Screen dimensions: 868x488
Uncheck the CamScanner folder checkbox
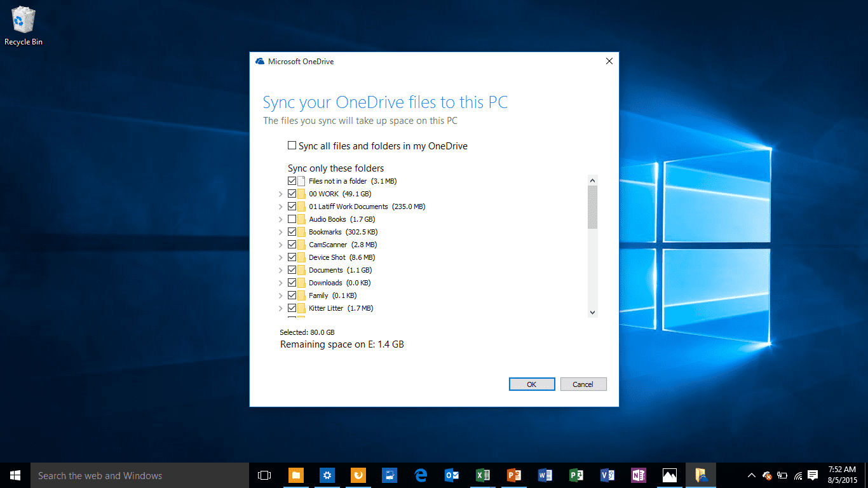(x=292, y=245)
